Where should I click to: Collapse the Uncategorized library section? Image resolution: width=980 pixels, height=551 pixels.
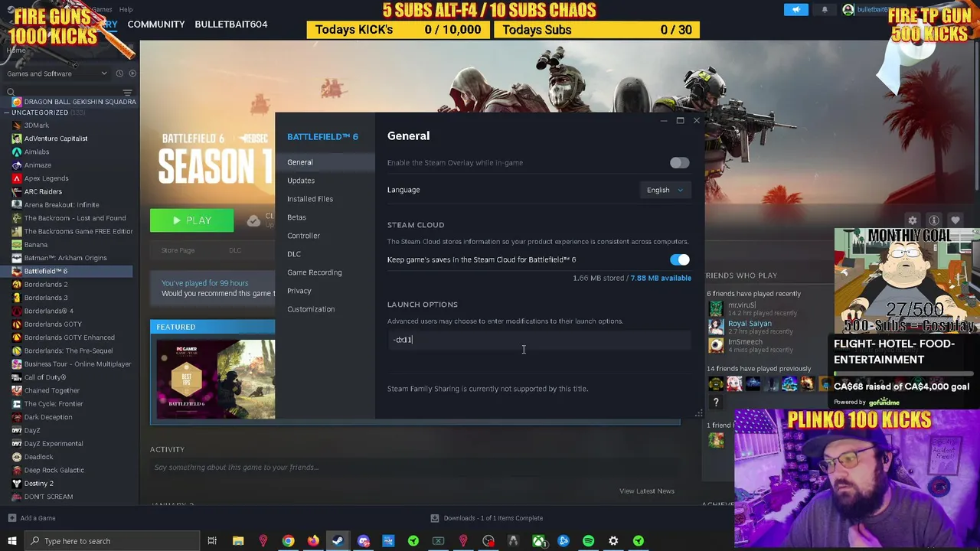(x=6, y=112)
